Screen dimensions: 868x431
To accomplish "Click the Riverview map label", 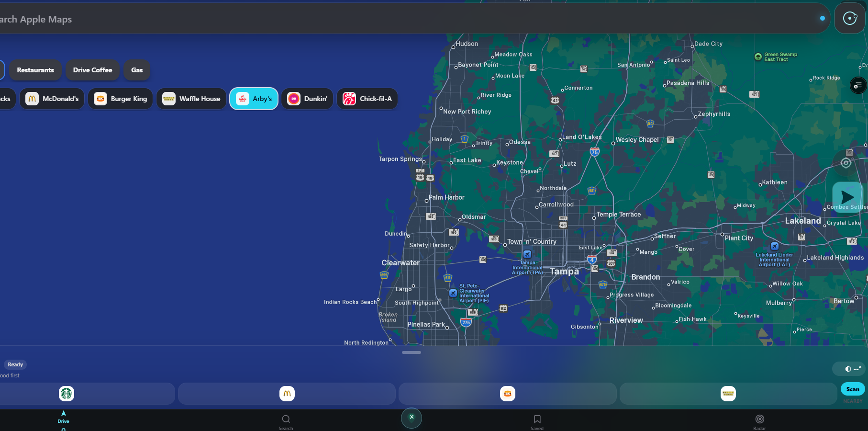I will pos(626,320).
